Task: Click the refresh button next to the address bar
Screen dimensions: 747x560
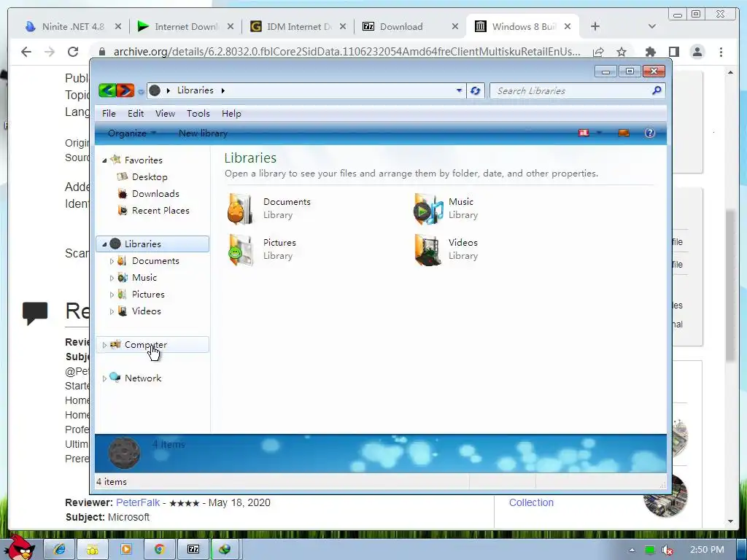Action: click(476, 90)
